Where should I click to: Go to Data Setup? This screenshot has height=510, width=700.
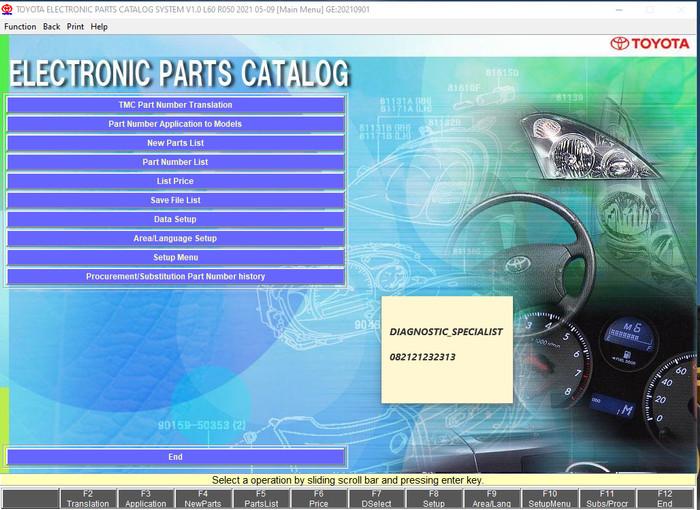[x=175, y=219]
